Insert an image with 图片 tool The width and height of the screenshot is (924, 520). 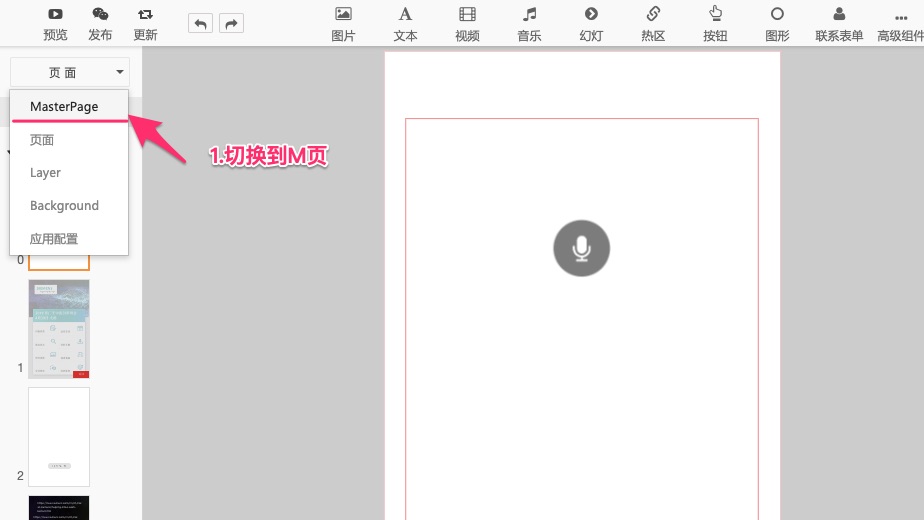pyautogui.click(x=343, y=15)
